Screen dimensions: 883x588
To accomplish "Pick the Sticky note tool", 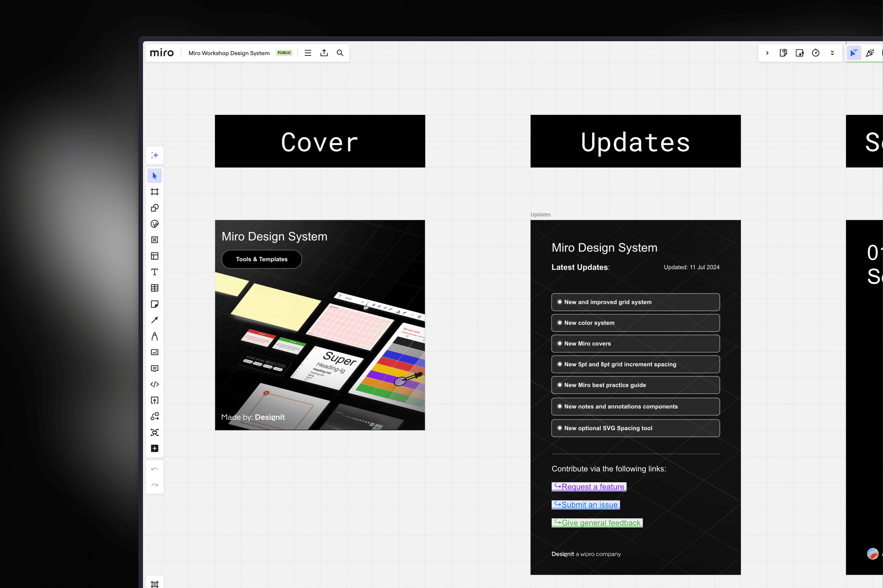I will click(155, 304).
